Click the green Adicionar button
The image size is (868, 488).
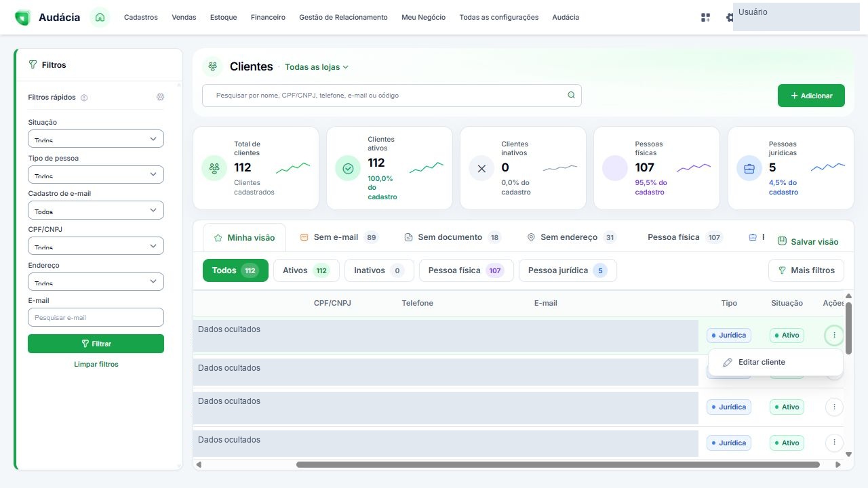[811, 96]
